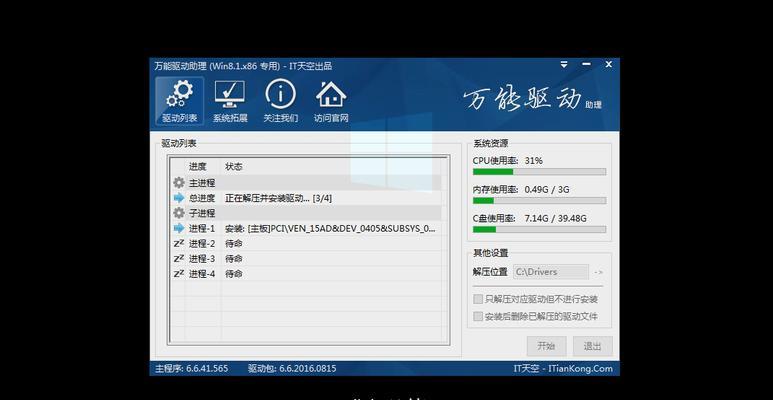
Task: Click the 安装: [主板]PCI\VEN_15AD row text
Action: tap(330, 228)
